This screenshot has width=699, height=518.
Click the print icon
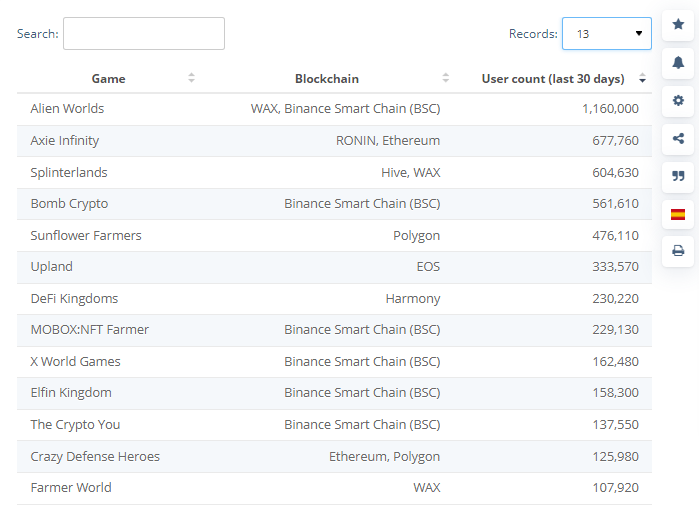(x=678, y=251)
